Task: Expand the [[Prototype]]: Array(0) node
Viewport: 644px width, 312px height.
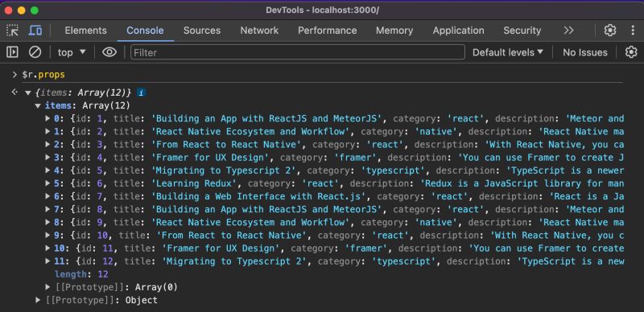Action: click(48, 287)
